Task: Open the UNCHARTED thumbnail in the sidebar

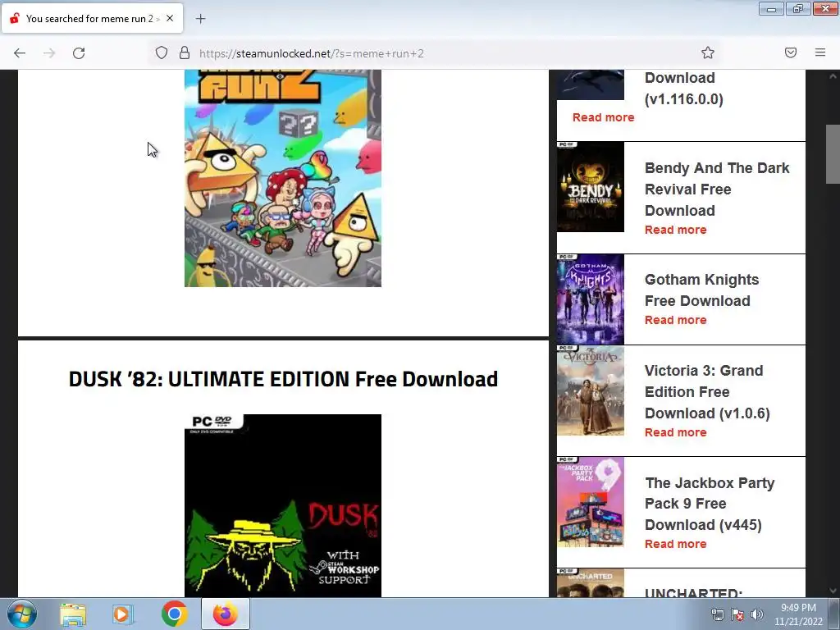Action: tap(591, 583)
